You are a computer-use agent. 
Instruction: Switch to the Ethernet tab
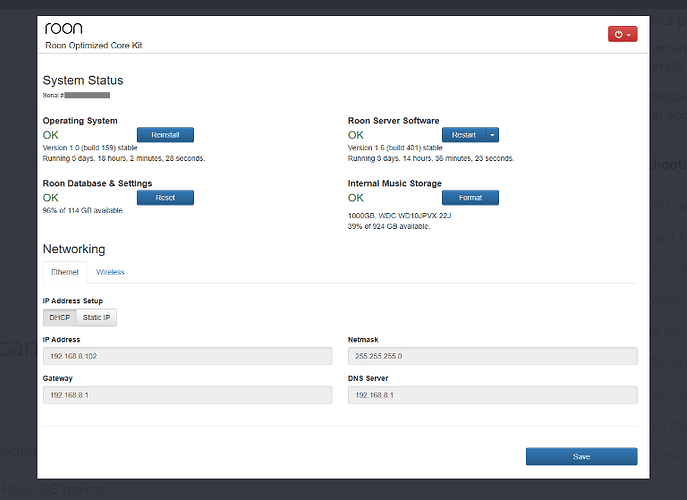tap(65, 272)
